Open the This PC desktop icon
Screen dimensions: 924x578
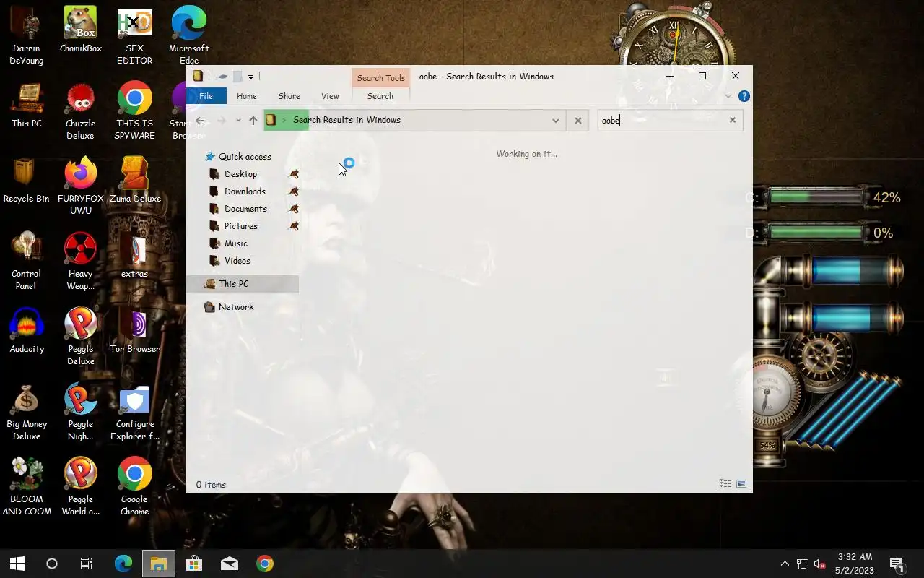tap(27, 105)
